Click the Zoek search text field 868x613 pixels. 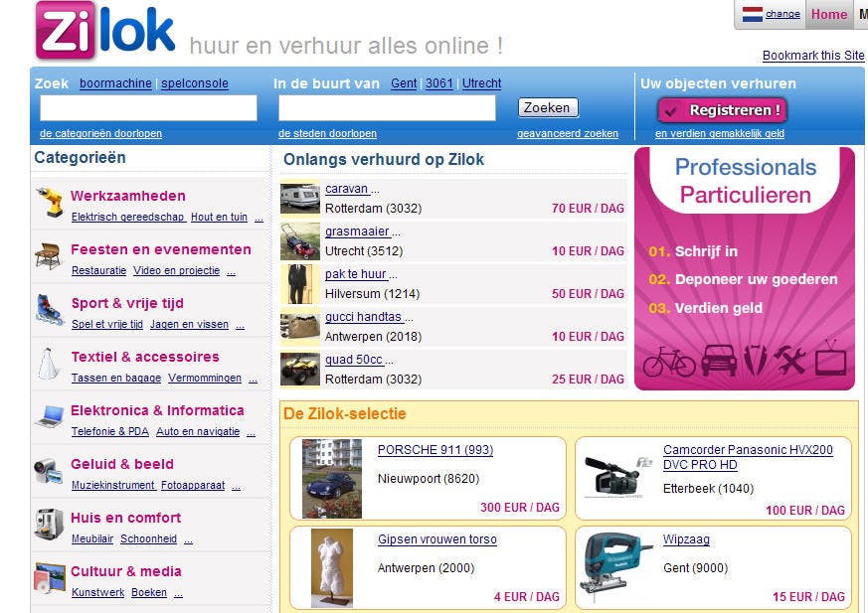(x=148, y=108)
